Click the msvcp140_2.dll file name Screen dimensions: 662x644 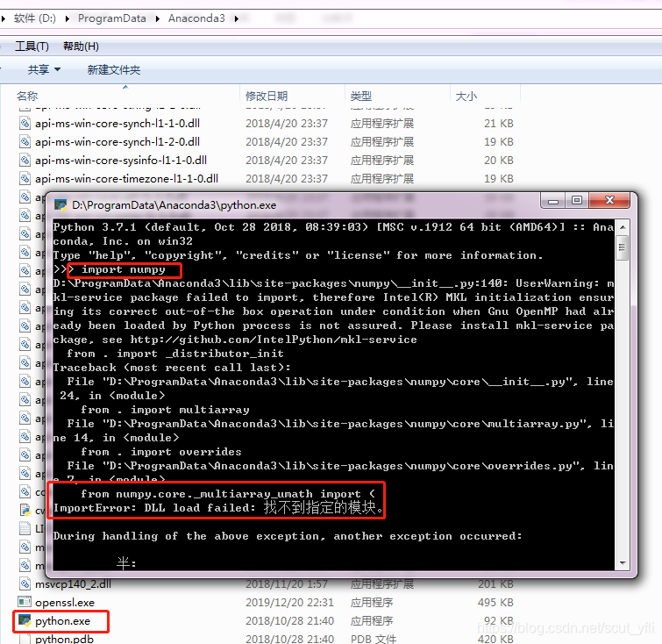click(73, 584)
